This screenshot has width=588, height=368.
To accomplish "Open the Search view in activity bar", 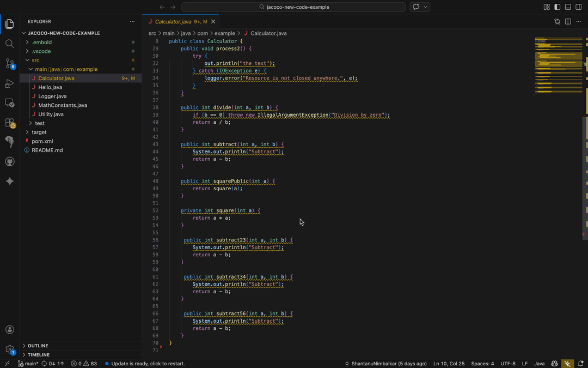I will tap(9, 44).
